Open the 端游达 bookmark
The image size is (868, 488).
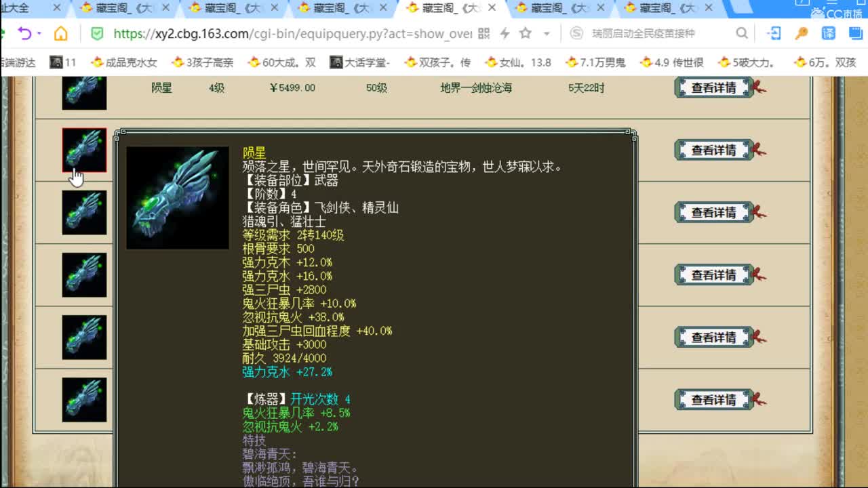tap(18, 62)
